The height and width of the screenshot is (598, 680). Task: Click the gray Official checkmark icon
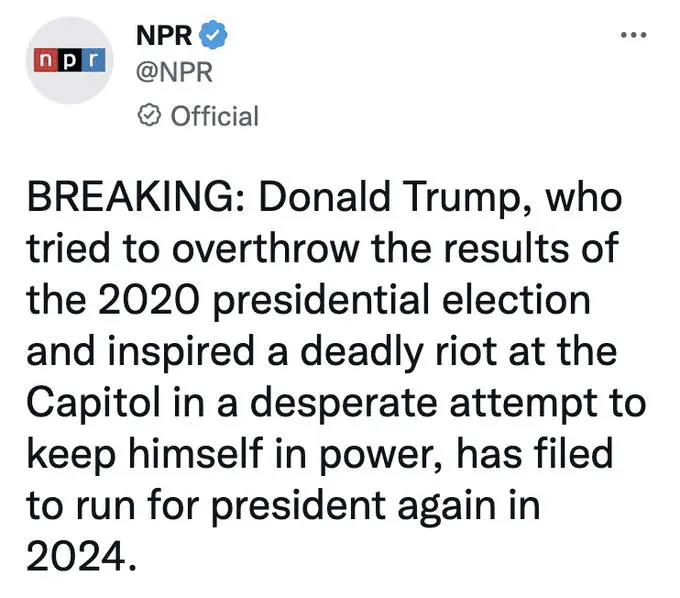coord(146,117)
